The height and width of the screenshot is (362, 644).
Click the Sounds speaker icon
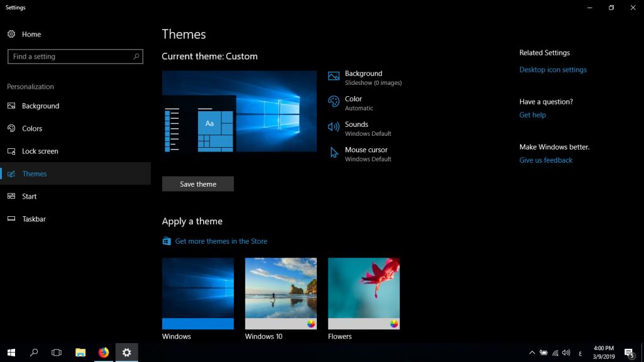coord(333,127)
